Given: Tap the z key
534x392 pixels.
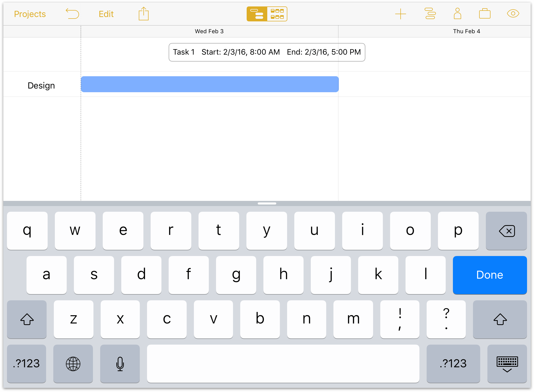Looking at the screenshot, I should [x=74, y=319].
